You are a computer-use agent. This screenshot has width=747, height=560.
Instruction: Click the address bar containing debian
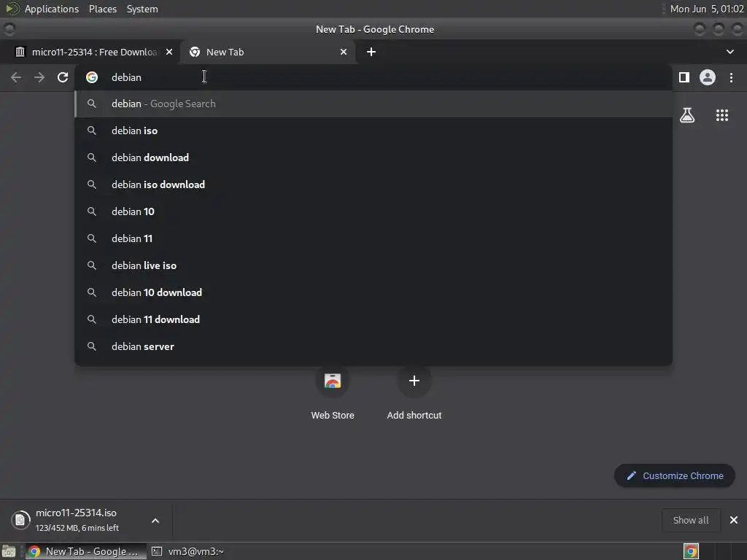(373, 77)
